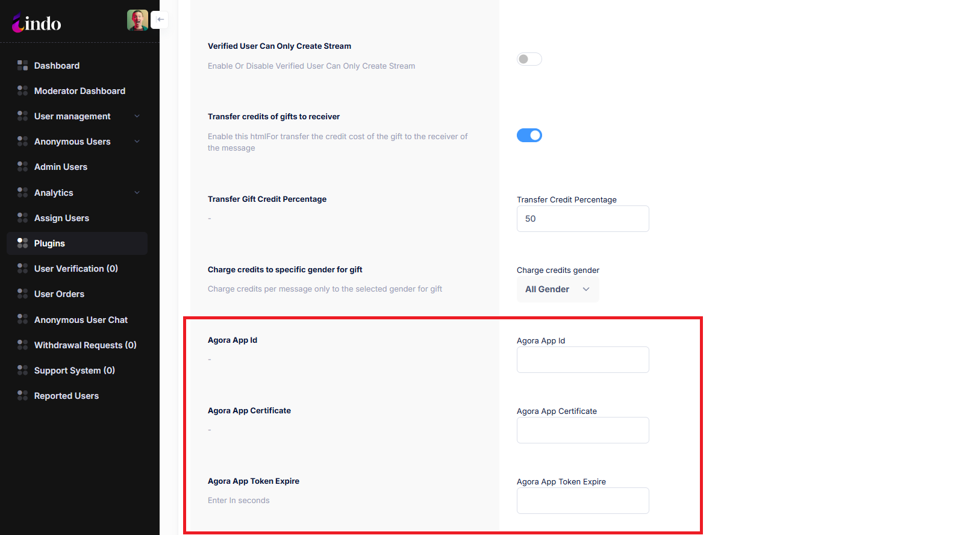This screenshot has height=535, width=980.
Task: Navigate to Anonymous User Chat
Action: 81,320
